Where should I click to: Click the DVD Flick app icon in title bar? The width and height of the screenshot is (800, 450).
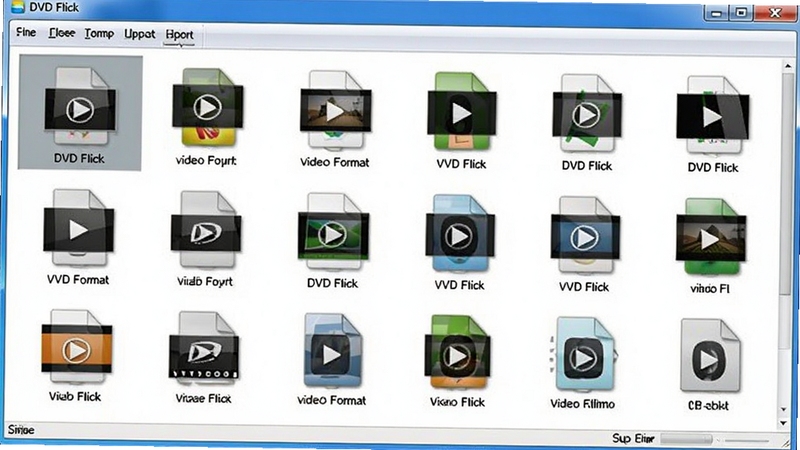pyautogui.click(x=17, y=7)
